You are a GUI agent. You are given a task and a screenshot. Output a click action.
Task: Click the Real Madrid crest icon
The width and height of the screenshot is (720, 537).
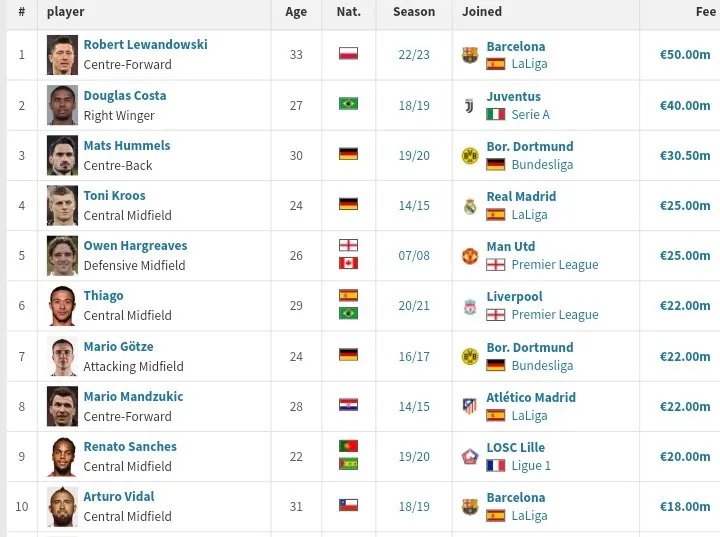(x=470, y=206)
